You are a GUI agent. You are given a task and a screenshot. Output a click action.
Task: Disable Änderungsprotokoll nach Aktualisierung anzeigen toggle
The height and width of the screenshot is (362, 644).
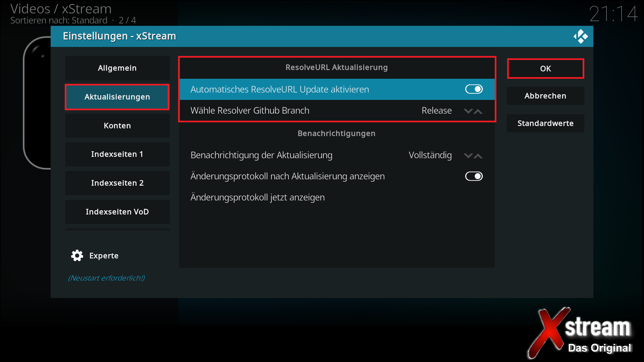(x=474, y=176)
